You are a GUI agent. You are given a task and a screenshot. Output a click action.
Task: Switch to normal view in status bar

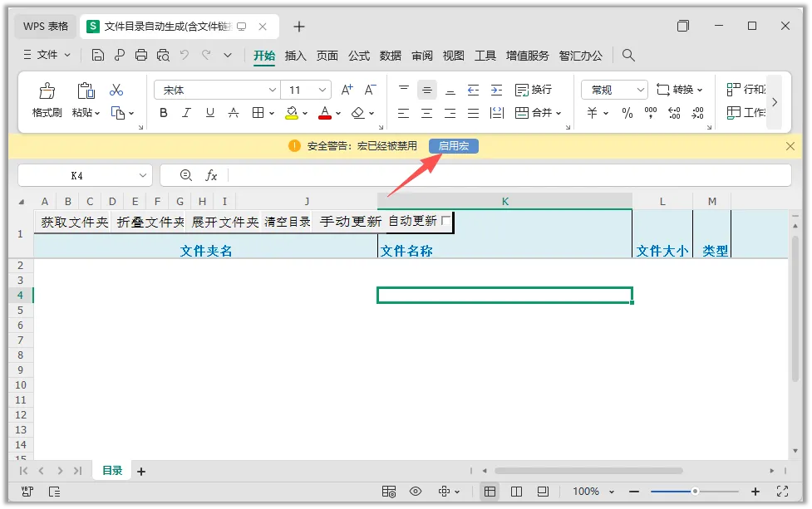tap(490, 492)
